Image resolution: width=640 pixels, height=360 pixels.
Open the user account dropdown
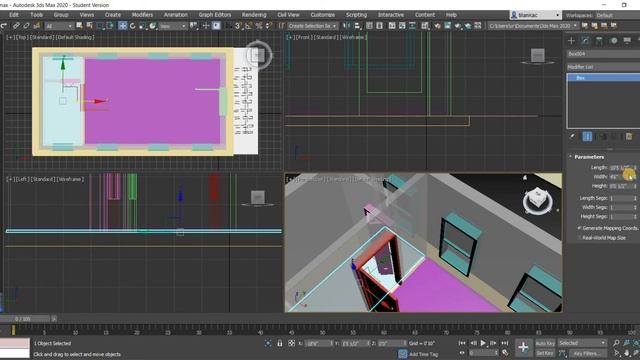535,15
